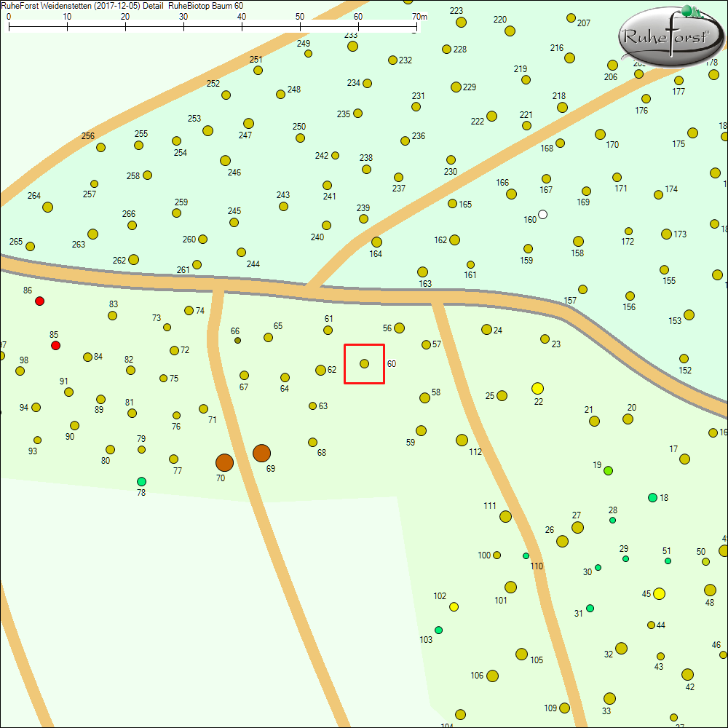Click the green tree 78 marker
This screenshot has height=728, width=728.
(141, 481)
